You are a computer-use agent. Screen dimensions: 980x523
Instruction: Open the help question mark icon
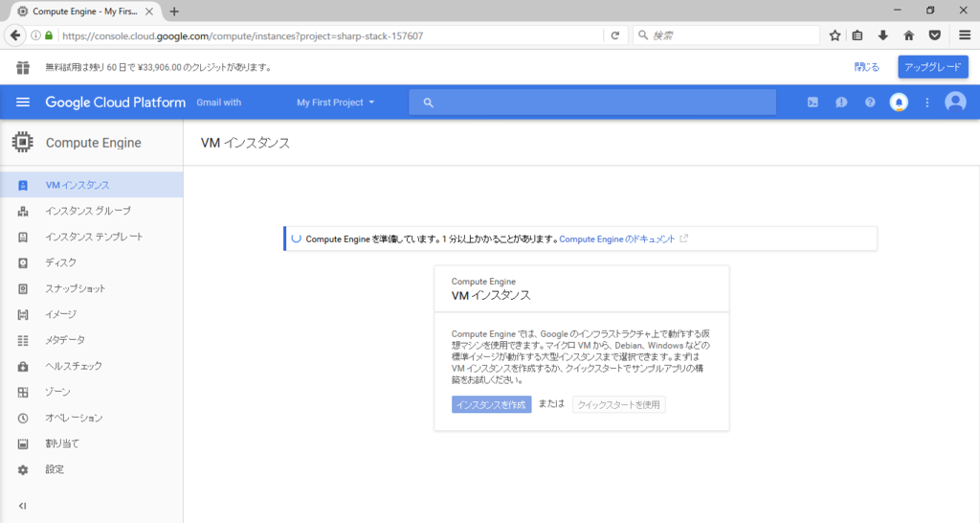click(x=870, y=102)
